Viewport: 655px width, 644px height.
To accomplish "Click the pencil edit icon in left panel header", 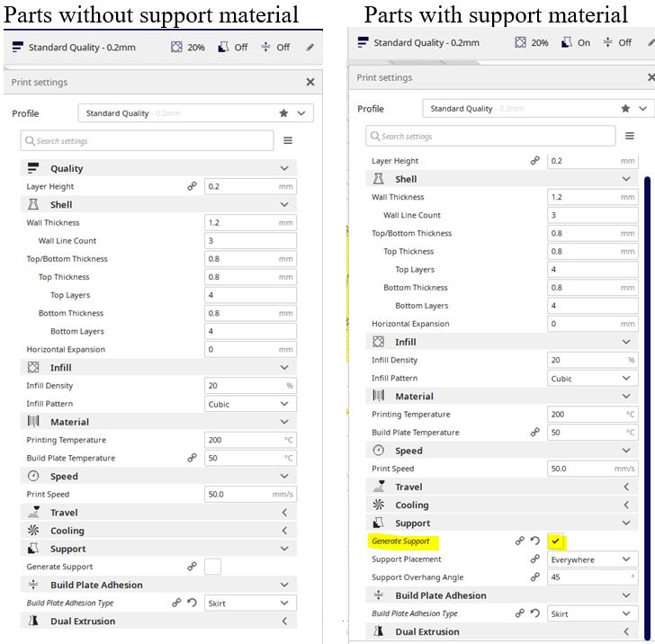I will click(310, 47).
